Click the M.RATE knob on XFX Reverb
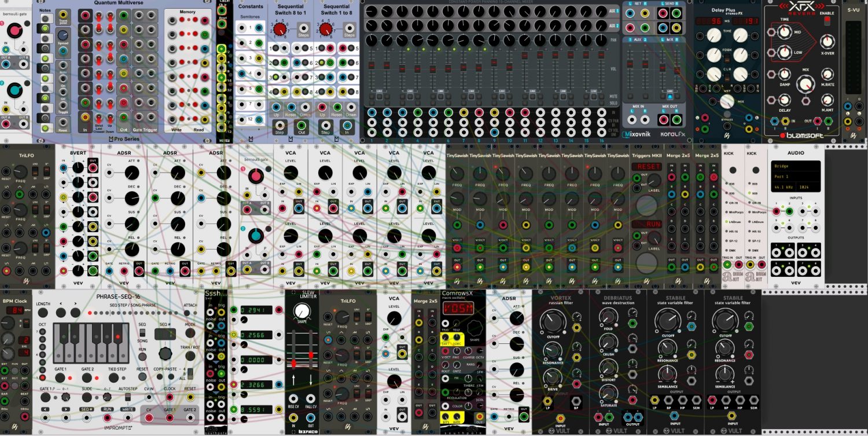This screenshot has height=436, width=868. [827, 74]
